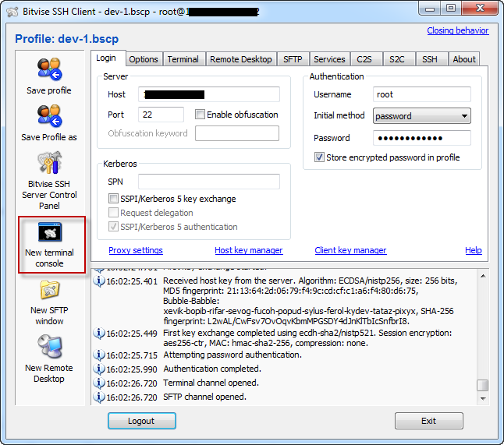Click the log scroll down arrow

point(483,398)
